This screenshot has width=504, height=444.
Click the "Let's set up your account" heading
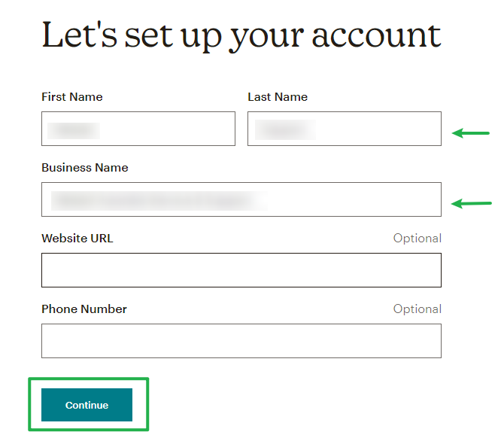[241, 35]
